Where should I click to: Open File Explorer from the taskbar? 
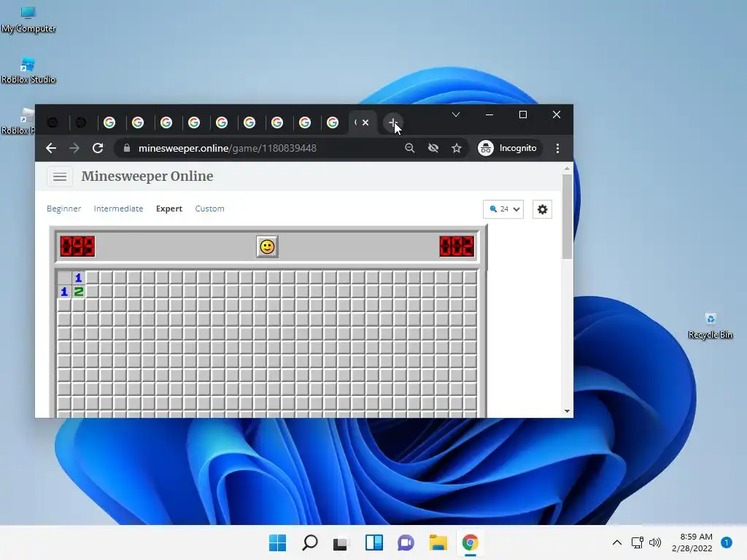(x=438, y=542)
